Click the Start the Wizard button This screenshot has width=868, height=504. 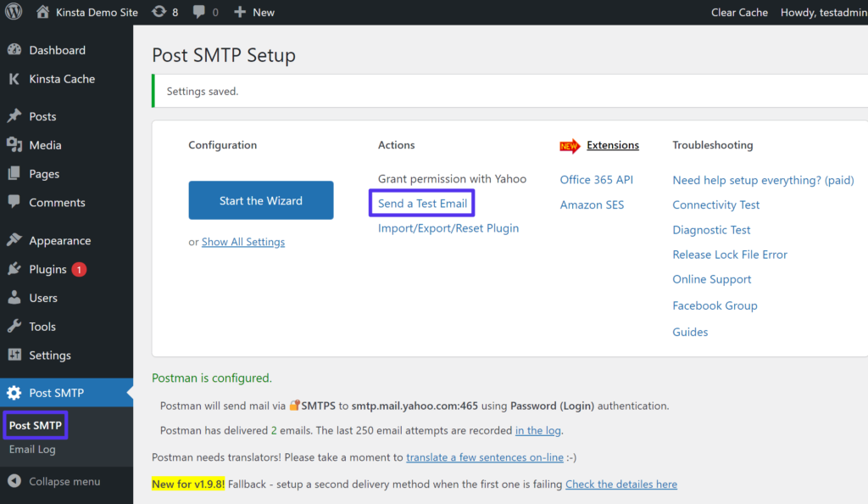pyautogui.click(x=260, y=200)
